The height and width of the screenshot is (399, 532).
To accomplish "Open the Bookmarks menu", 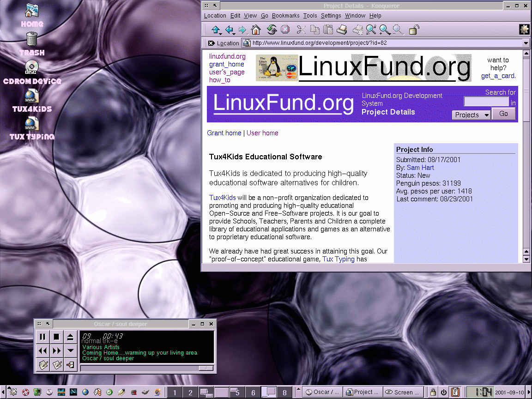I will click(286, 16).
